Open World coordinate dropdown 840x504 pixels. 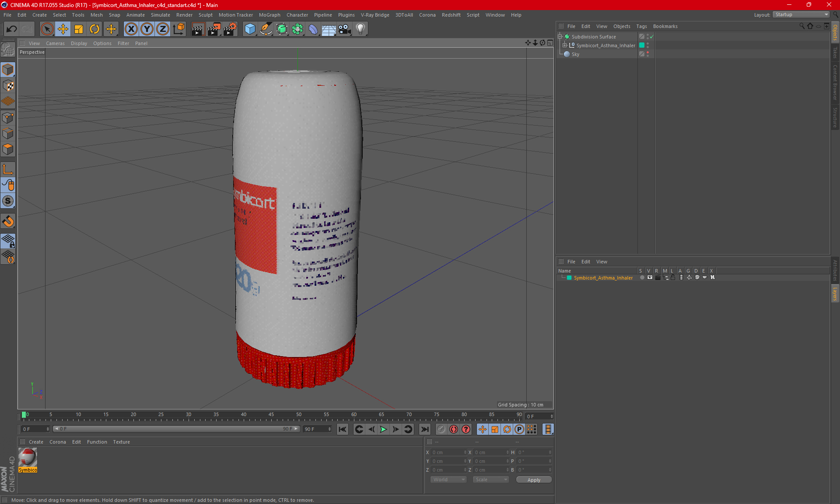click(449, 479)
